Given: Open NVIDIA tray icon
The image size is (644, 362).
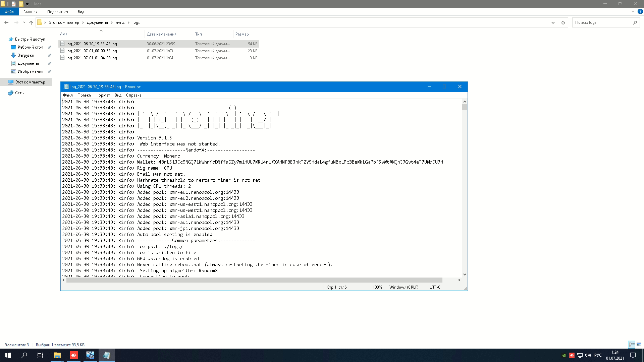Looking at the screenshot, I should point(564,355).
